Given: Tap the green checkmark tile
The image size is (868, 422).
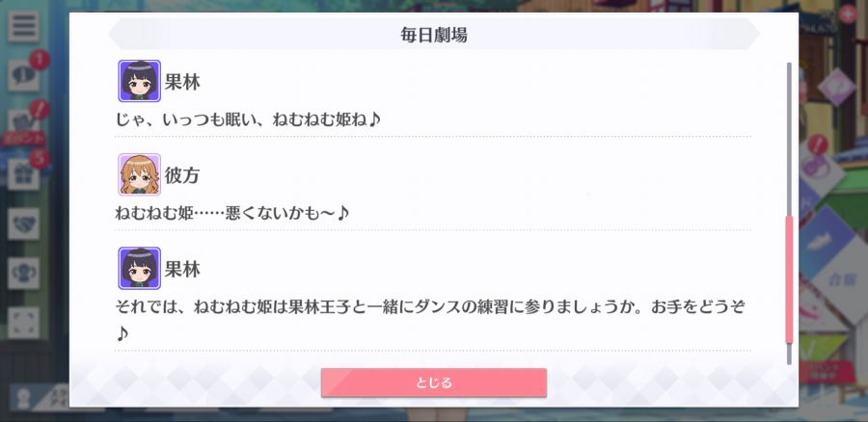Looking at the screenshot, I should point(815,347).
